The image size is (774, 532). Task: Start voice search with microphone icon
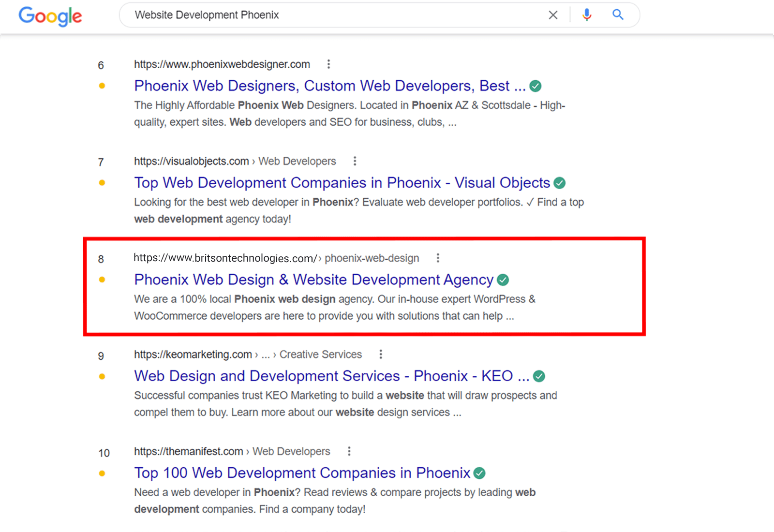(x=587, y=15)
